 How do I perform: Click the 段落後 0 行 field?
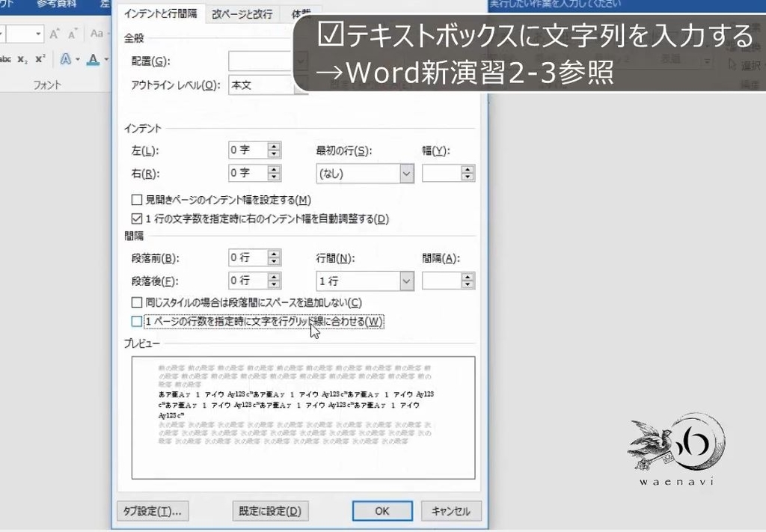pos(248,281)
